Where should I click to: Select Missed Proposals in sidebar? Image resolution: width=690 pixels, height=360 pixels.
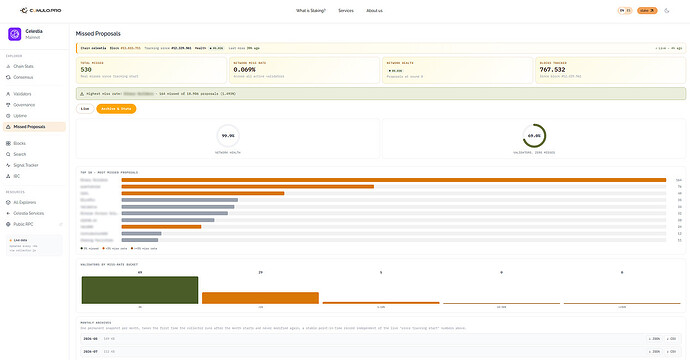pos(34,127)
